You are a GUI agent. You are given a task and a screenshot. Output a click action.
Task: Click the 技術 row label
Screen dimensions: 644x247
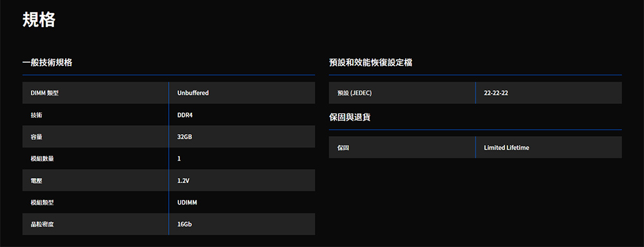point(37,115)
